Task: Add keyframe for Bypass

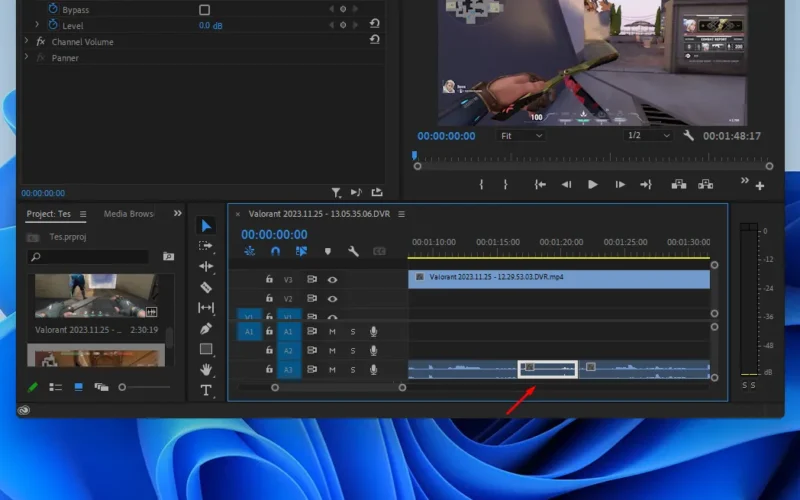Action: (x=343, y=9)
